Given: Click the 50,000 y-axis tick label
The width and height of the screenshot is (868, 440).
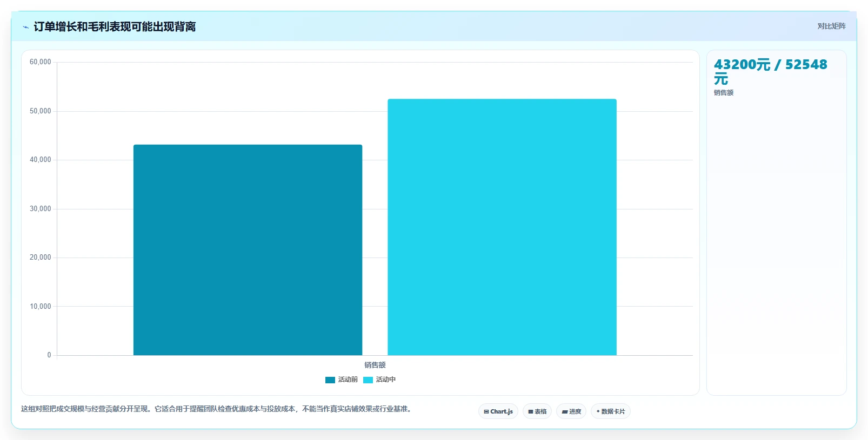Looking at the screenshot, I should [x=41, y=111].
